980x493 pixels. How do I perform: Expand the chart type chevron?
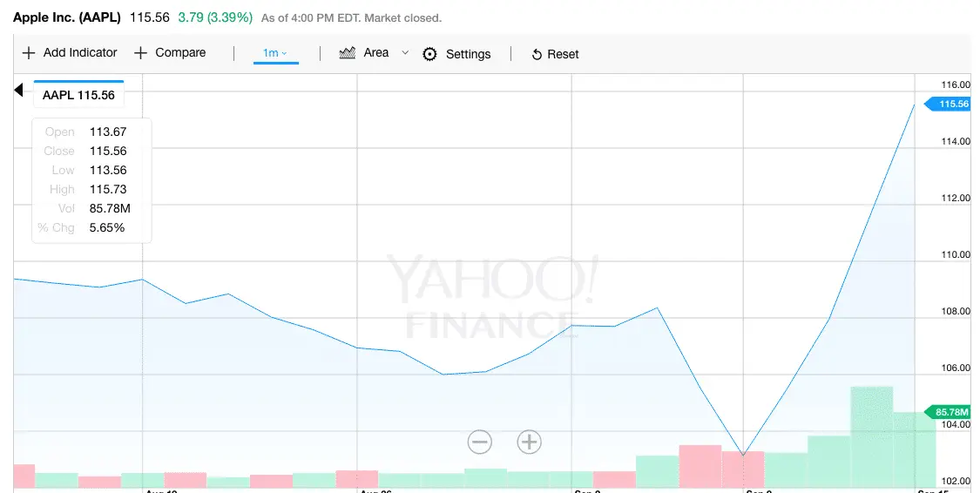(405, 53)
